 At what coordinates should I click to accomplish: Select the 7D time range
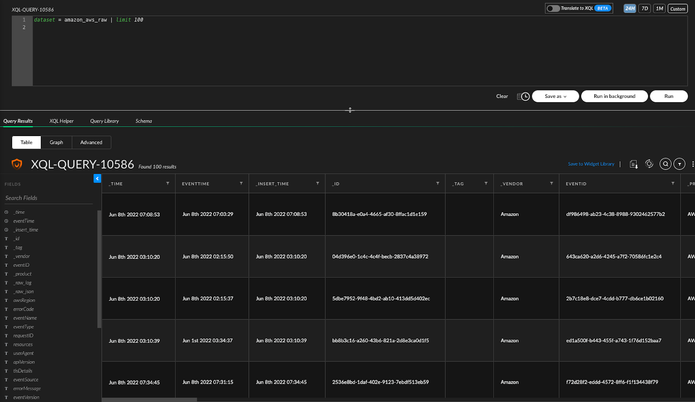(645, 8)
